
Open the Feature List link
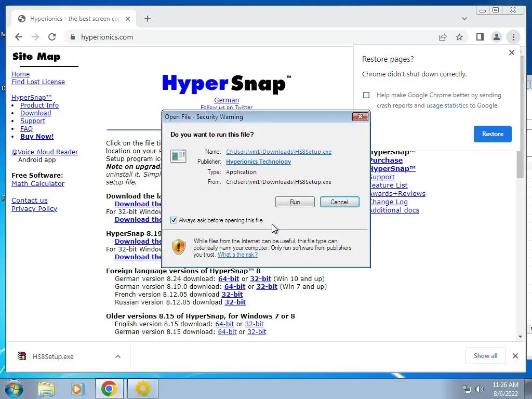[389, 185]
